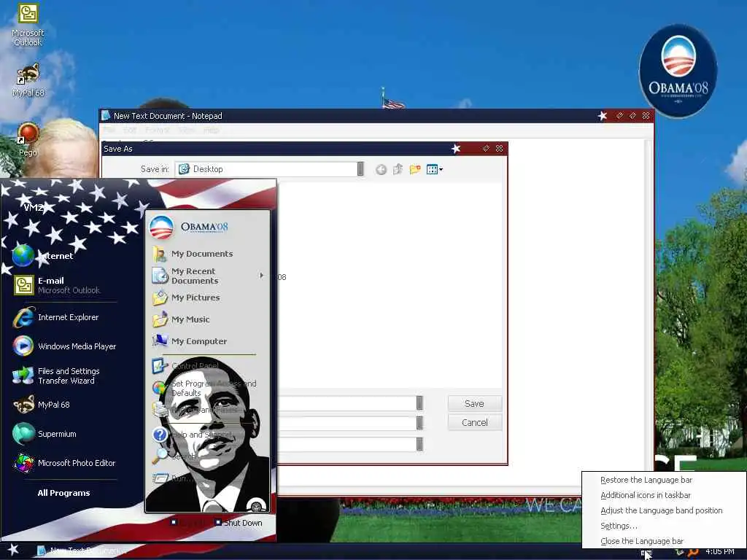
Task: Expand the bottom combo box in Save As
Action: pos(419,444)
